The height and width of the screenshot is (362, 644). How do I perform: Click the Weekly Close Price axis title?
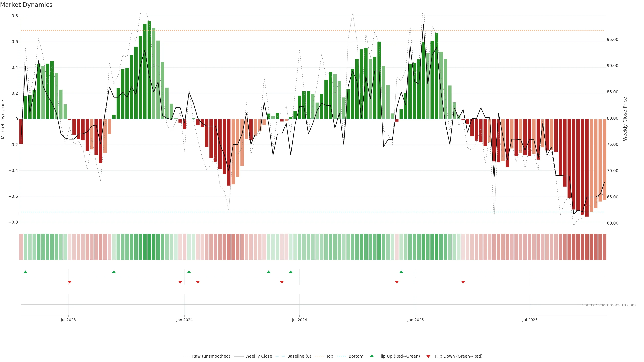point(625,119)
